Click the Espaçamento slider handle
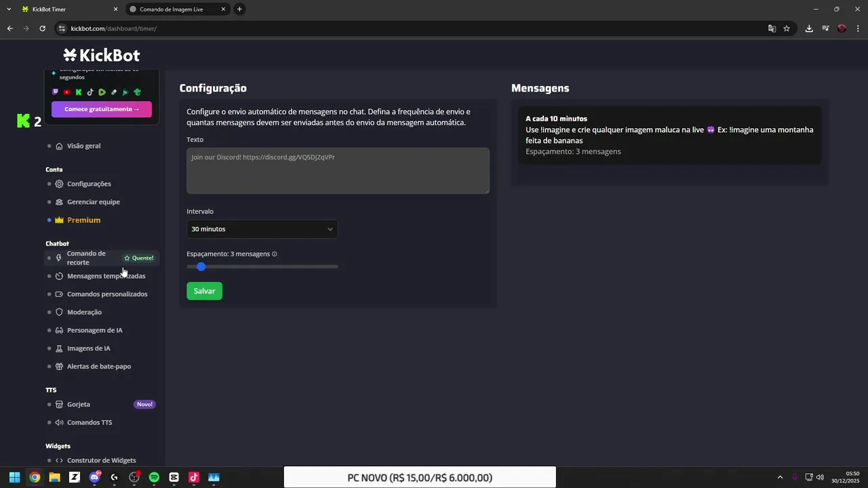The image size is (868, 488). 201,266
